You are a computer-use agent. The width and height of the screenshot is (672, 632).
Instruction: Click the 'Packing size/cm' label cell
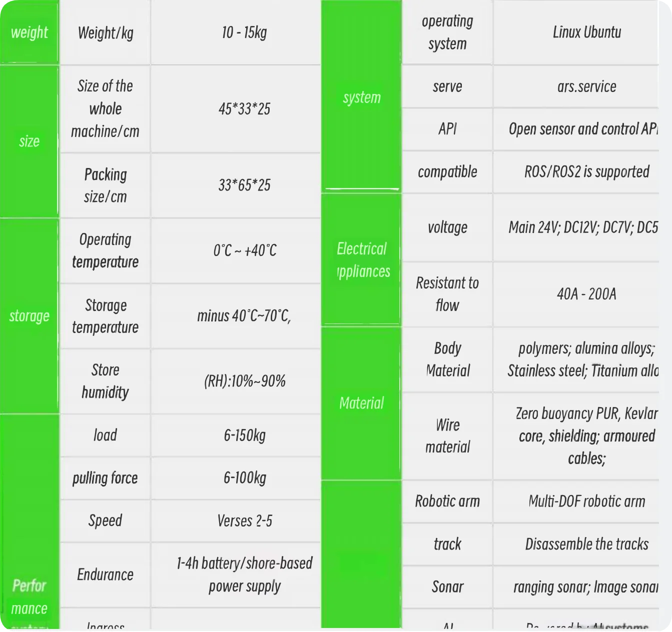coord(105,185)
